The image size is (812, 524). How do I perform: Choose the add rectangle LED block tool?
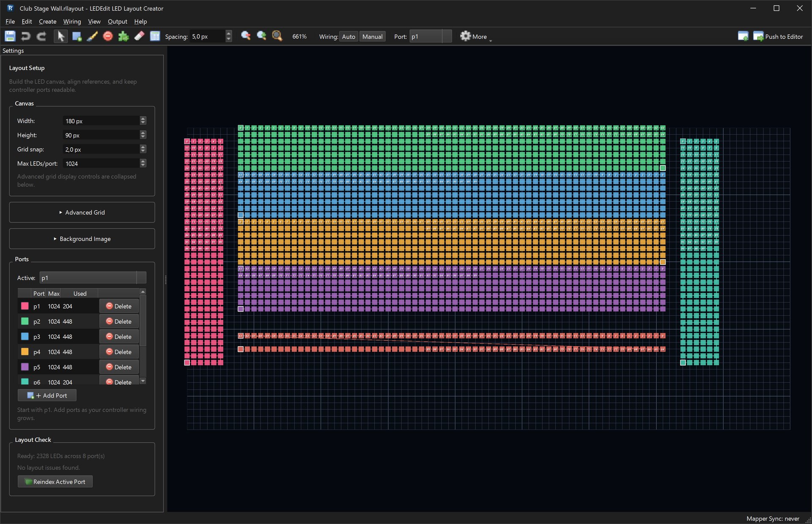pyautogui.click(x=77, y=36)
